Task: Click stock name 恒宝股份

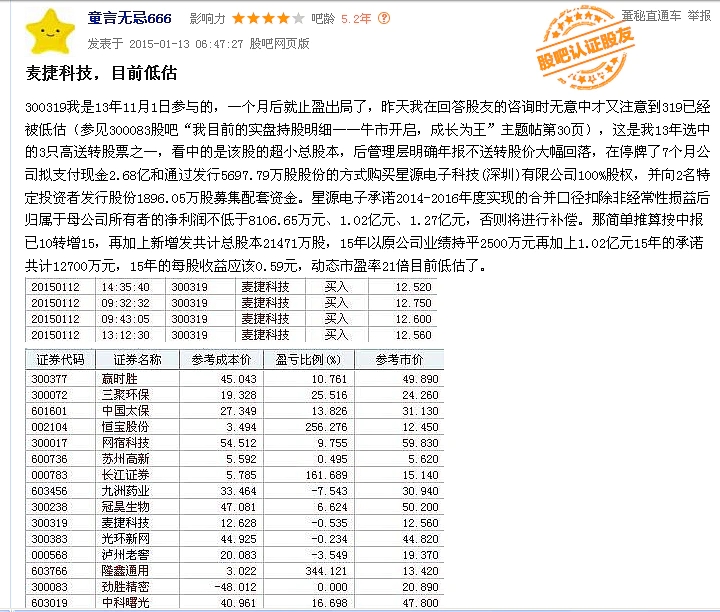Action: 125,427
